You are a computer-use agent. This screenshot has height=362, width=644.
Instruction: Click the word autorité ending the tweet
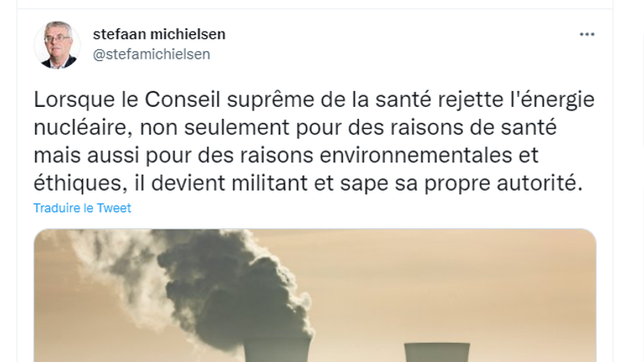click(x=539, y=183)
